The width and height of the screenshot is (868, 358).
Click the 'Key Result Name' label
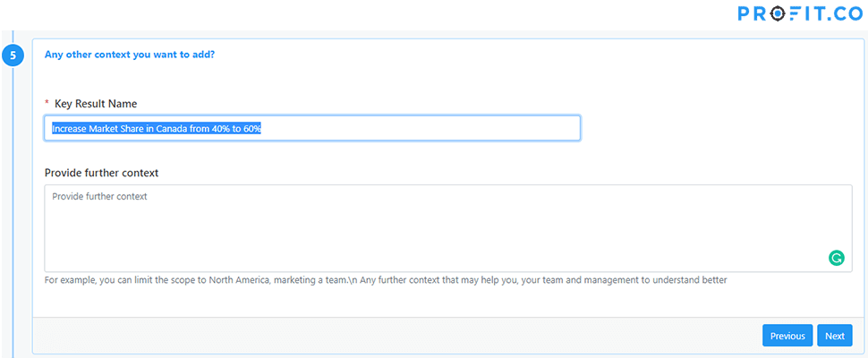[96, 104]
